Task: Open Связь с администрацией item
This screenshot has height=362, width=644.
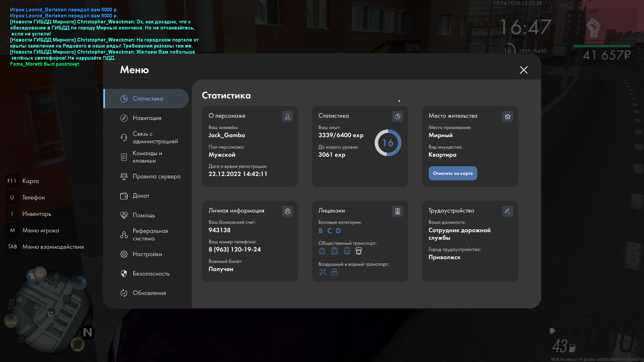Action: point(155,137)
